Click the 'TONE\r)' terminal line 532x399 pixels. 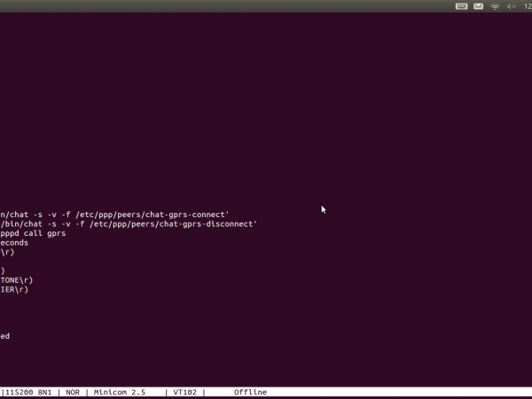pos(16,280)
